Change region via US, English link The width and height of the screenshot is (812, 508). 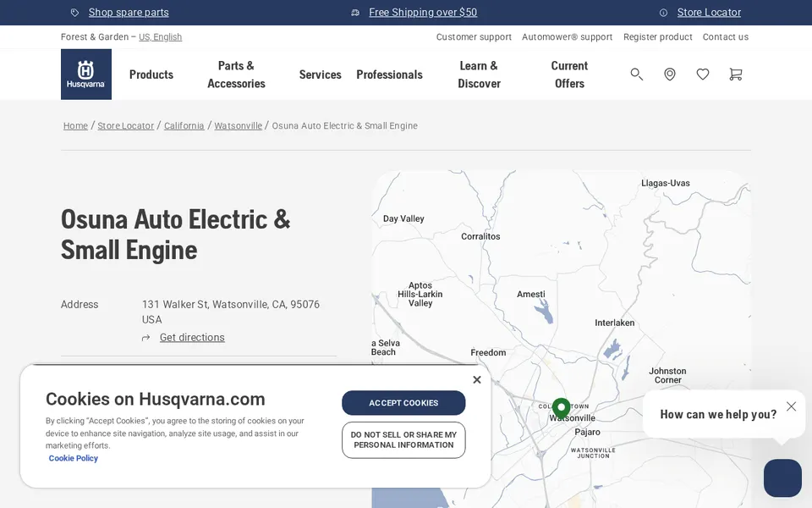tap(160, 36)
